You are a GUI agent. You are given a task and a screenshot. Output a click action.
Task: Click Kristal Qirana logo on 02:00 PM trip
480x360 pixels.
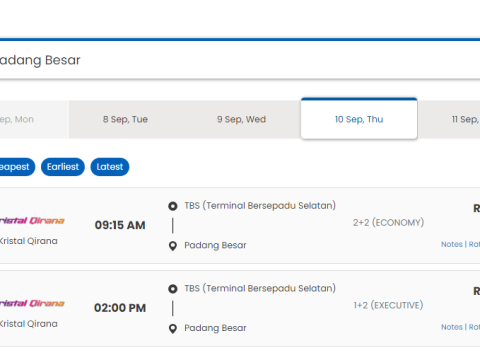pyautogui.click(x=32, y=303)
